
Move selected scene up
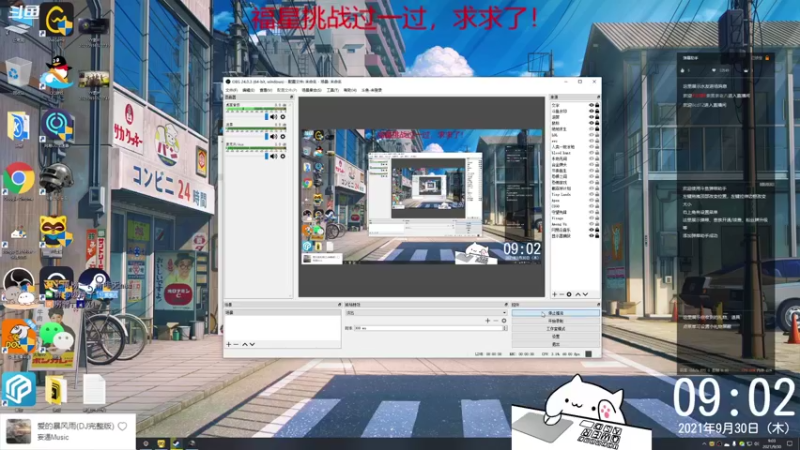pos(244,344)
